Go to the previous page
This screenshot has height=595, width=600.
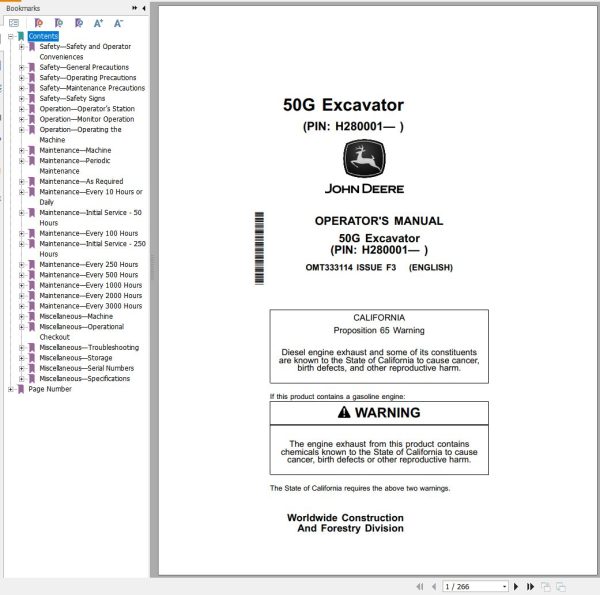(x=434, y=586)
